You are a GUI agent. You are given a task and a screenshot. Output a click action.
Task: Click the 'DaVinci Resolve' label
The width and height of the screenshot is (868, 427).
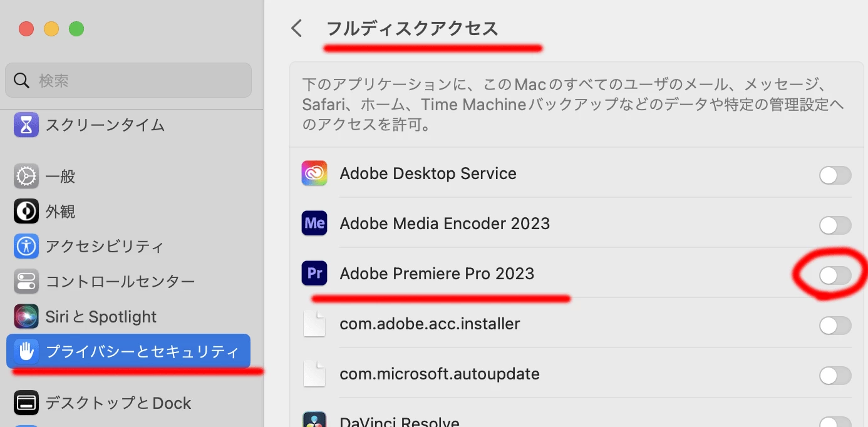(x=400, y=422)
